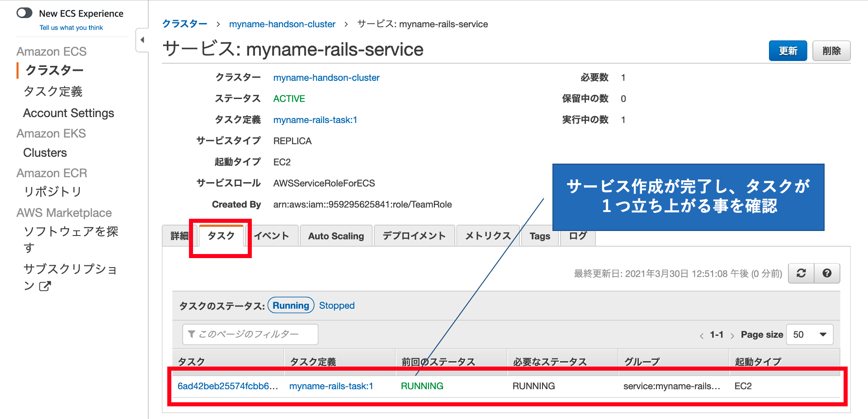Image resolution: width=868 pixels, height=419 pixels.
Task: Switch to the タスク tab
Action: [221, 235]
